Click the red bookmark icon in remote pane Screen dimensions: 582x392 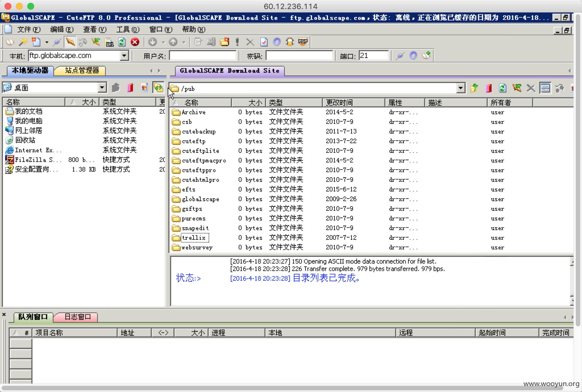coord(489,88)
